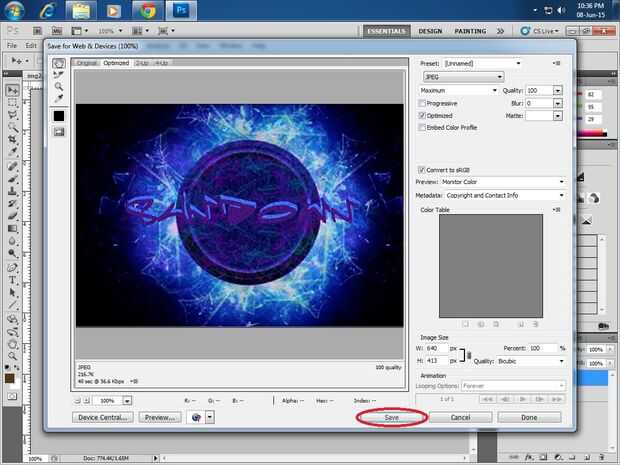This screenshot has width=620, height=465.
Task: Click the Percent input field
Action: pos(542,348)
